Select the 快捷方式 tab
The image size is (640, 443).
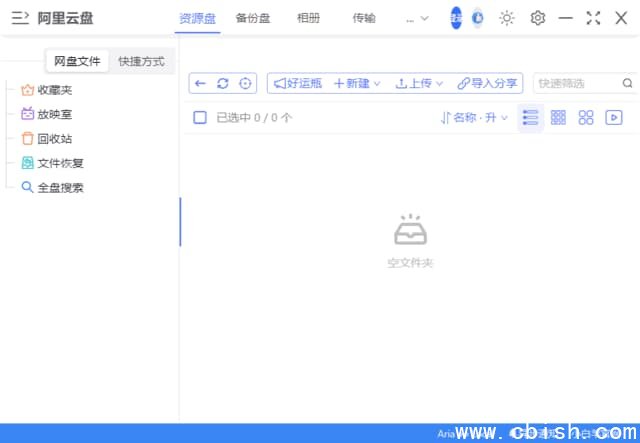(142, 61)
